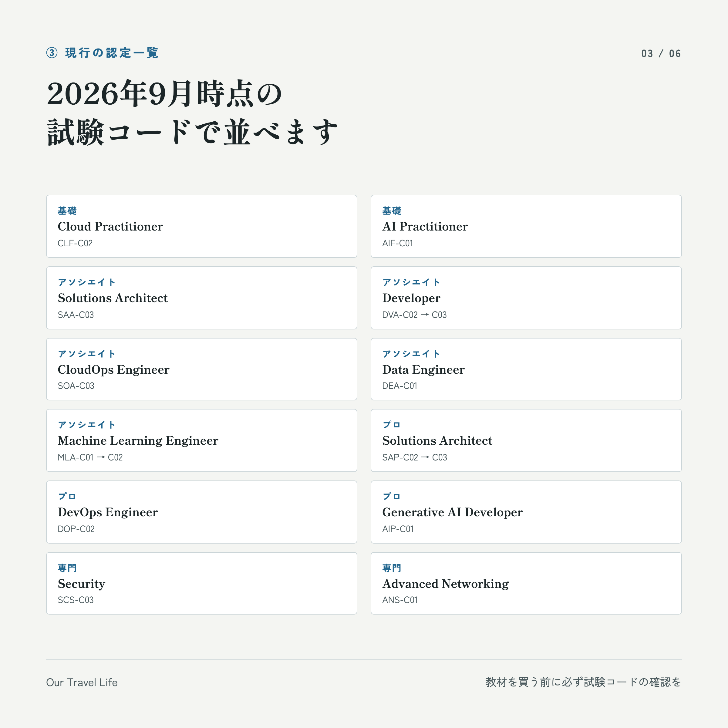The height and width of the screenshot is (728, 728).
Task: Select the code ANS-C01
Action: click(400, 600)
